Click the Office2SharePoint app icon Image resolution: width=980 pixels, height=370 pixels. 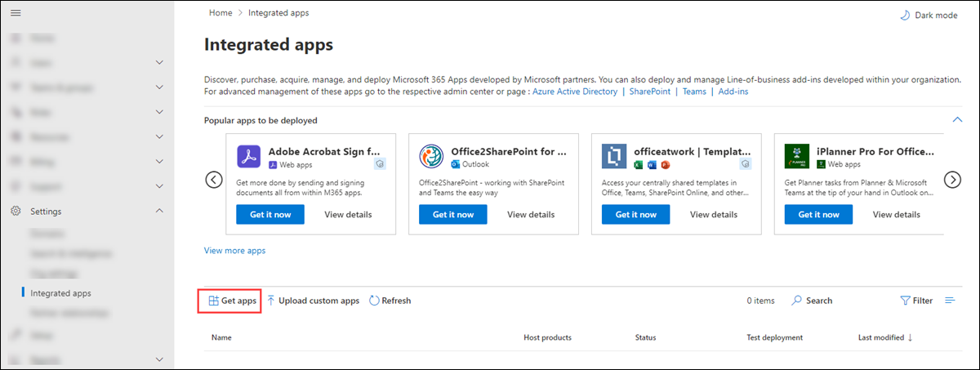click(430, 156)
